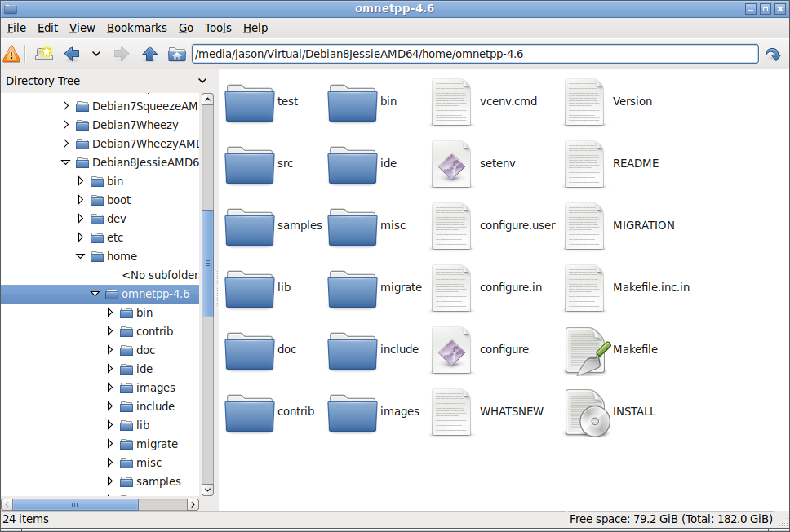Screen dimensions: 790x532
Task: Expand the Debian7Wheezy tree node
Action: pyautogui.click(x=65, y=125)
